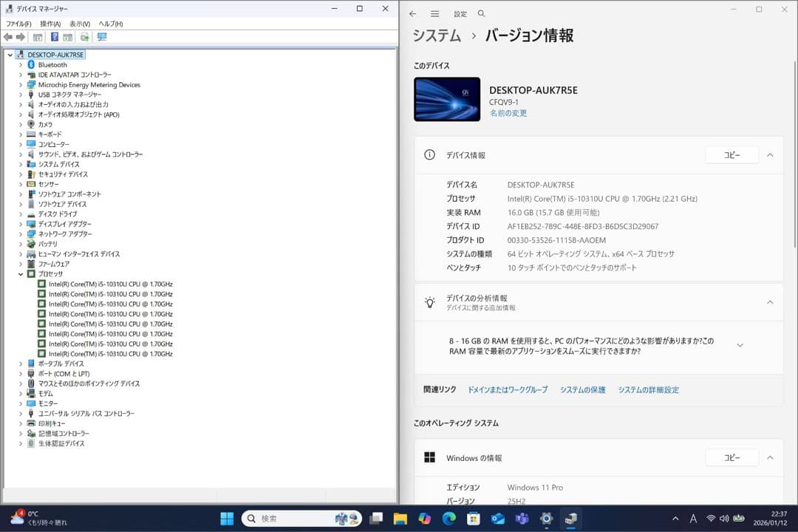Expand the RAM performance question dropdown
This screenshot has height=532, width=798.
tap(740, 344)
